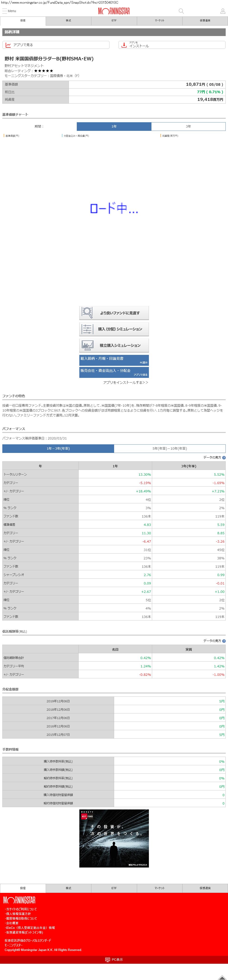Click chart icon of 積立購入シミュレーション
Viewport: 228px width, 980px height.
point(87,345)
